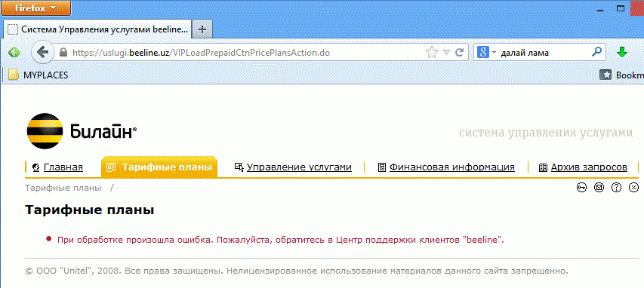Open the URL history dropdown arrow
The width and height of the screenshot is (644, 288).
coord(446,53)
